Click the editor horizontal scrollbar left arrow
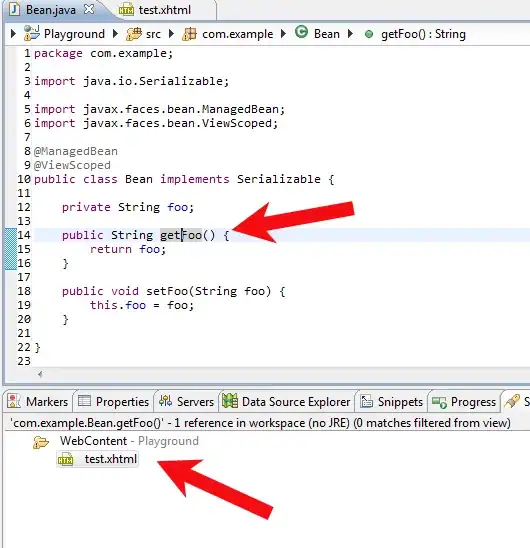The width and height of the screenshot is (530, 548). click(40, 374)
